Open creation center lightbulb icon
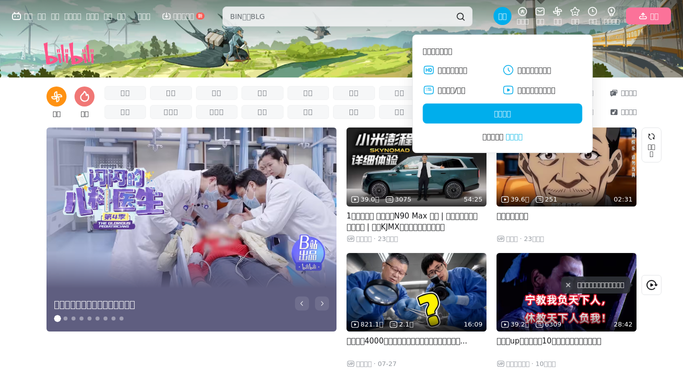 pos(611,12)
